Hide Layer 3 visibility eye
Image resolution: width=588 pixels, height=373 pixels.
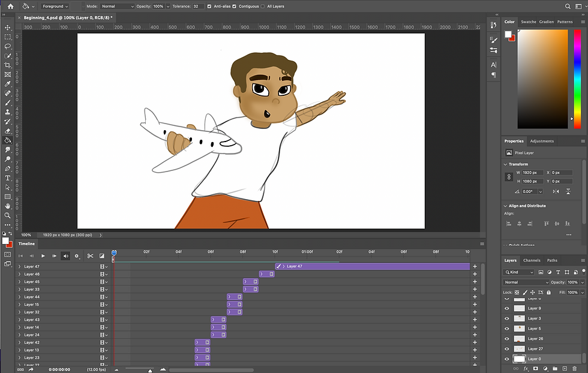pyautogui.click(x=507, y=318)
